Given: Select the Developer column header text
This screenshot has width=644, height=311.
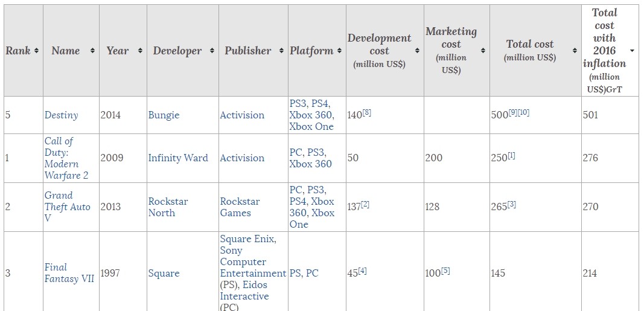Looking at the screenshot, I should coord(177,51).
